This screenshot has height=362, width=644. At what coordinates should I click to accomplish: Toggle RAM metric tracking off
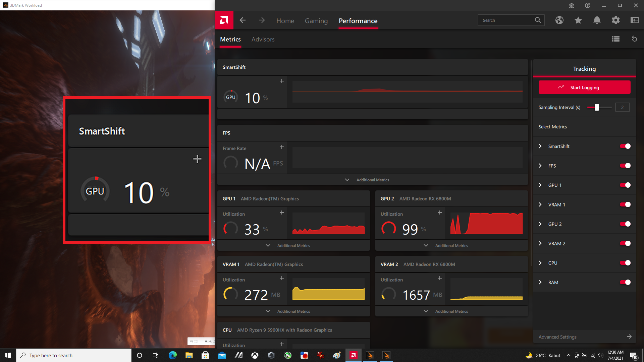pyautogui.click(x=625, y=282)
